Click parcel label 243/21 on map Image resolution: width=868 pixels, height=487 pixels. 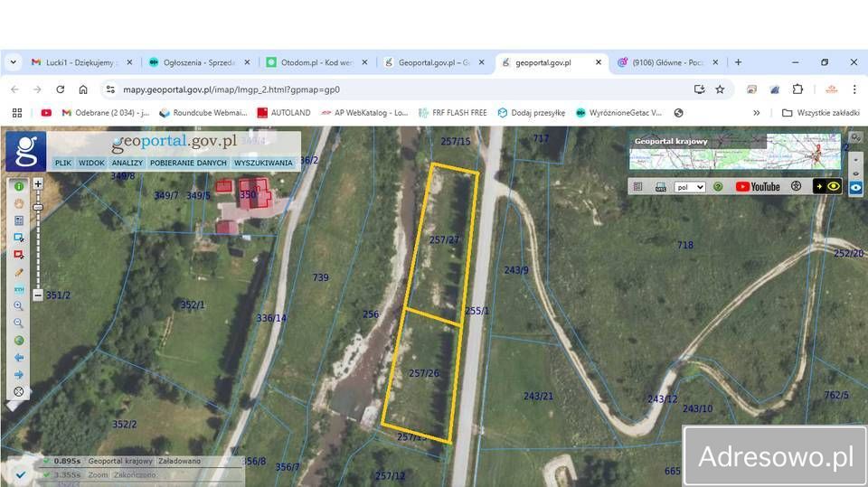tap(538, 397)
